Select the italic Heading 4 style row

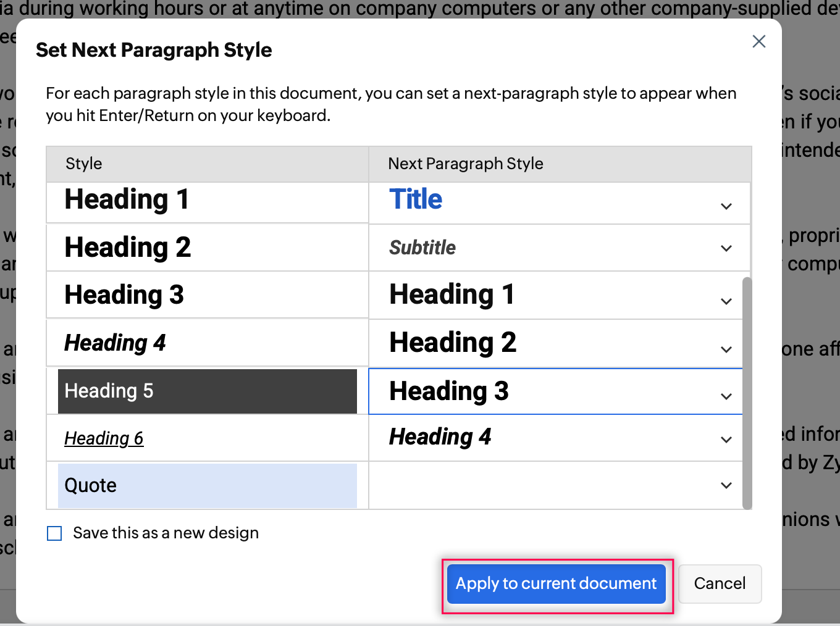pos(207,343)
